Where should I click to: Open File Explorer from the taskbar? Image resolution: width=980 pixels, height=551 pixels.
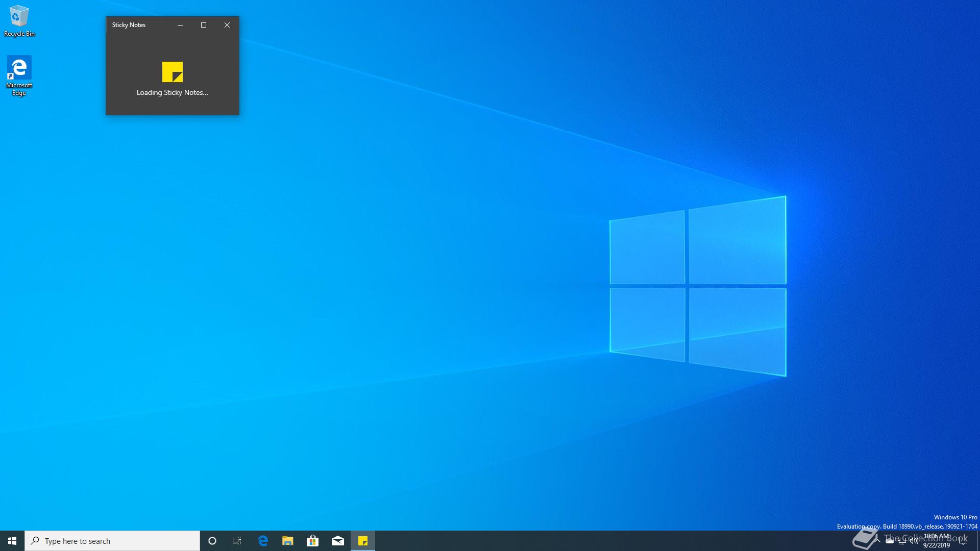288,541
